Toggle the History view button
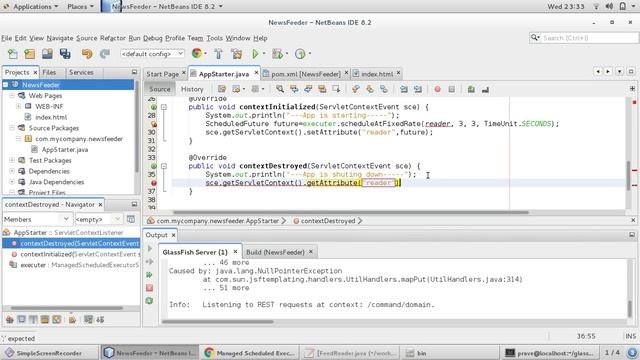 coord(192,89)
